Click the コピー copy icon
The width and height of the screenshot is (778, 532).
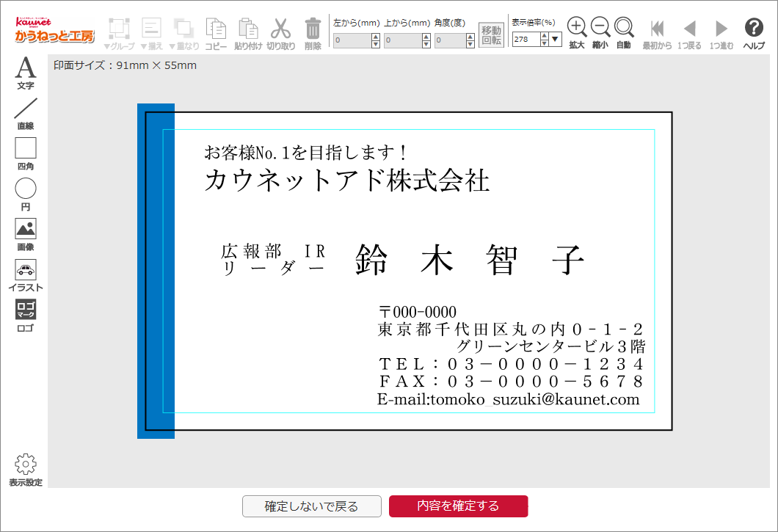tap(216, 34)
